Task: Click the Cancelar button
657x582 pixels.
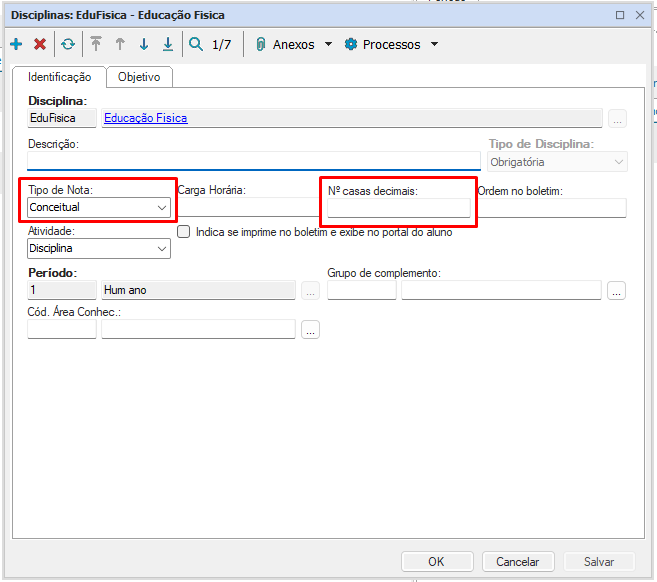Action: click(x=518, y=561)
